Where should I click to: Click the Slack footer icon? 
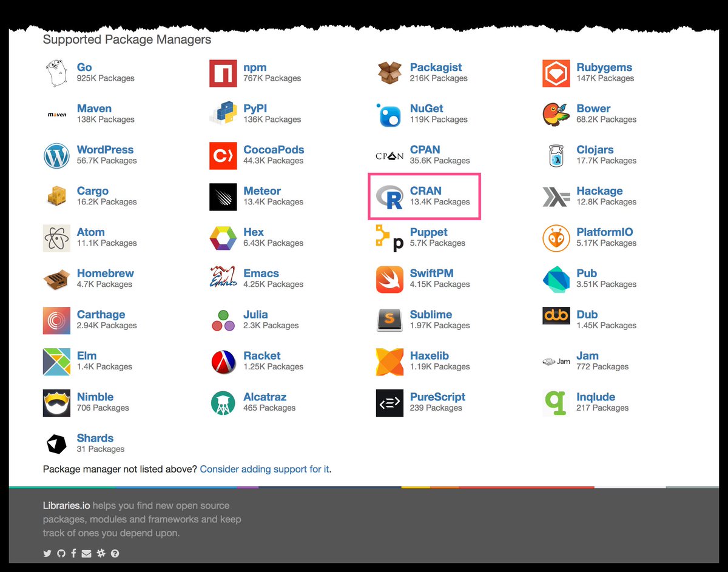(101, 553)
